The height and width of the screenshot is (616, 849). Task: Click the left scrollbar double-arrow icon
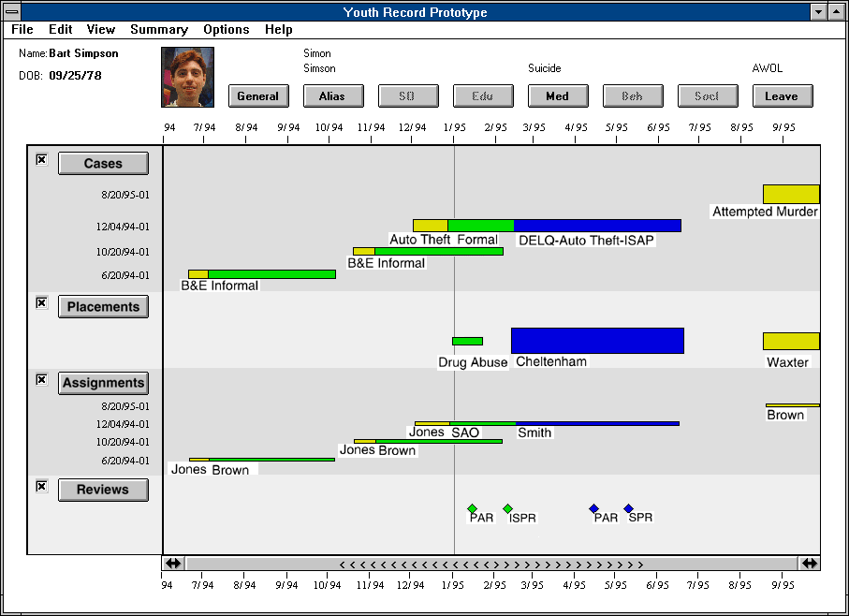(173, 564)
